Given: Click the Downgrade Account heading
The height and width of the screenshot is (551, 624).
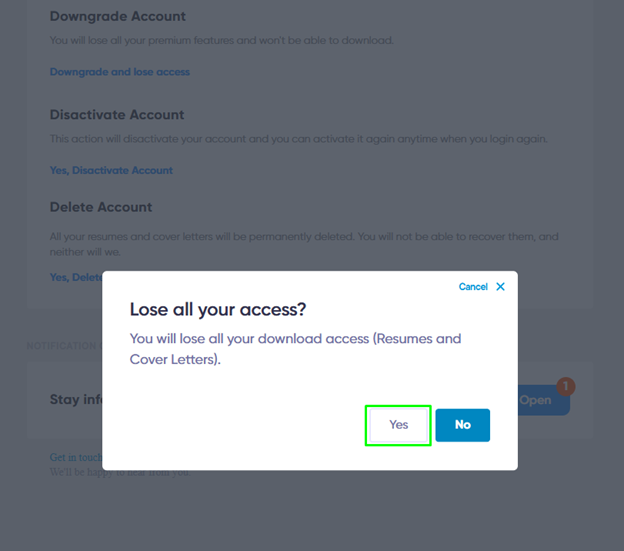Looking at the screenshot, I should coord(118,17).
